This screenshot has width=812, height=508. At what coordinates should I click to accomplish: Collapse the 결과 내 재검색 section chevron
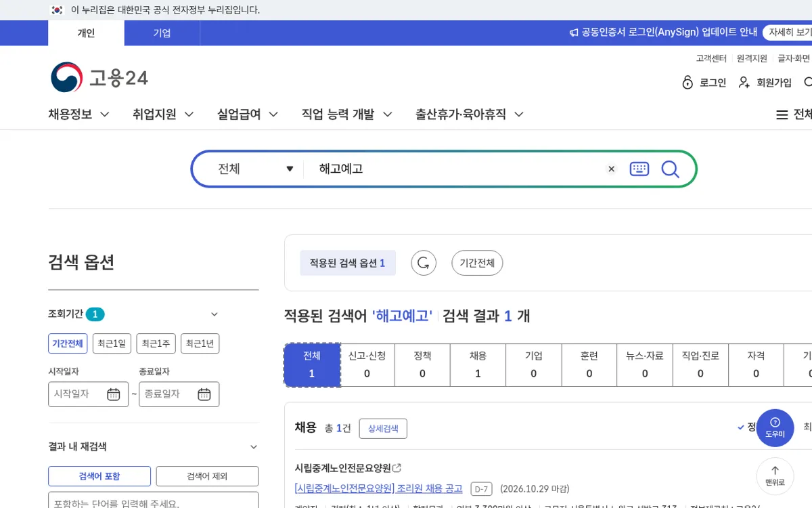[254, 447]
